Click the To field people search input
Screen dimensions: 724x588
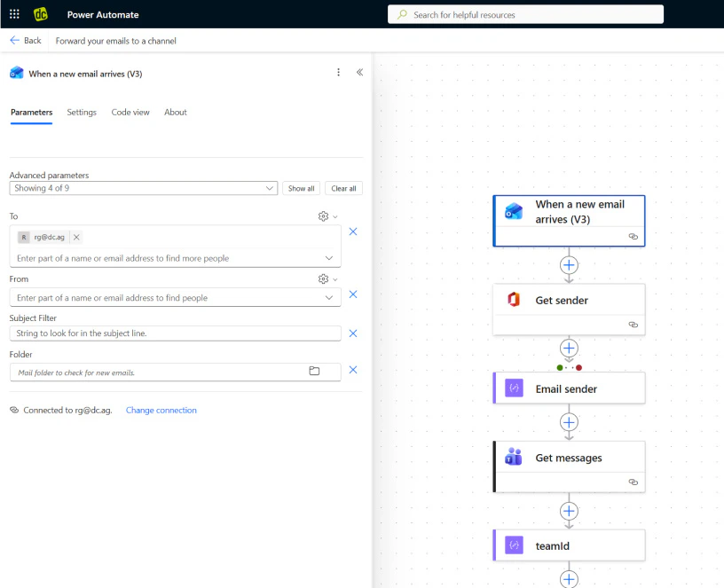click(x=166, y=258)
